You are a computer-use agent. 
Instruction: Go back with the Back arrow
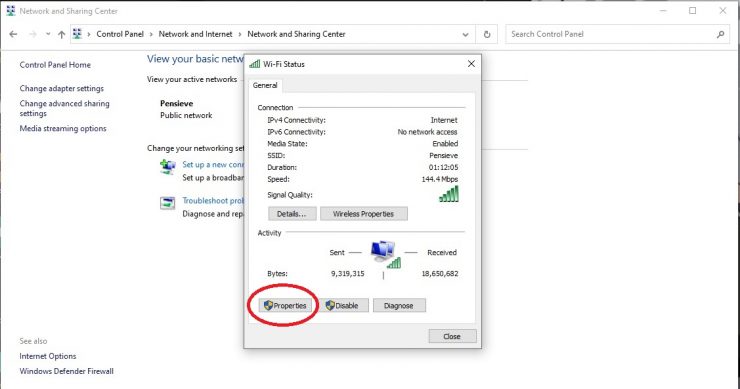pos(13,34)
